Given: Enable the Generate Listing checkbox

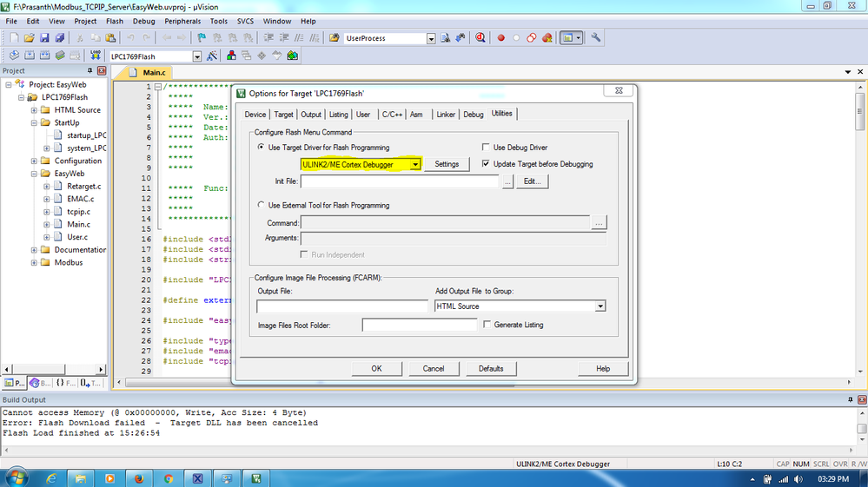Looking at the screenshot, I should pos(487,325).
